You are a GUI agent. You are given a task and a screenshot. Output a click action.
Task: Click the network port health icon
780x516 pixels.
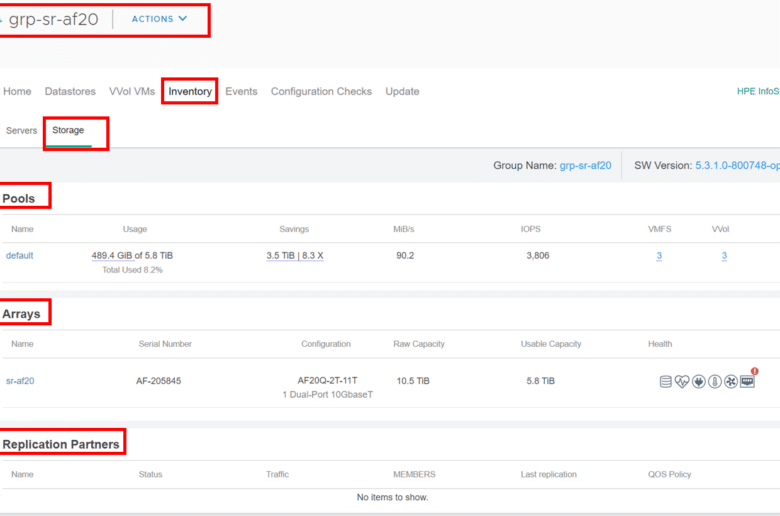pos(747,382)
